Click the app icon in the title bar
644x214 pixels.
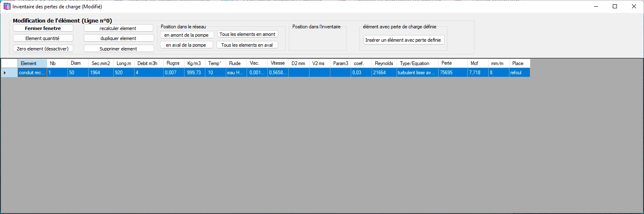[x=7, y=7]
